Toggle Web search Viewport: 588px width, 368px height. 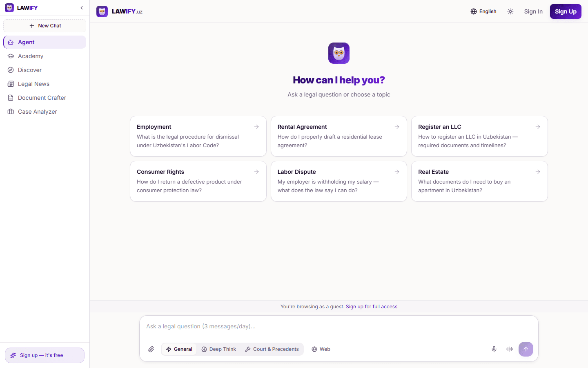321,349
